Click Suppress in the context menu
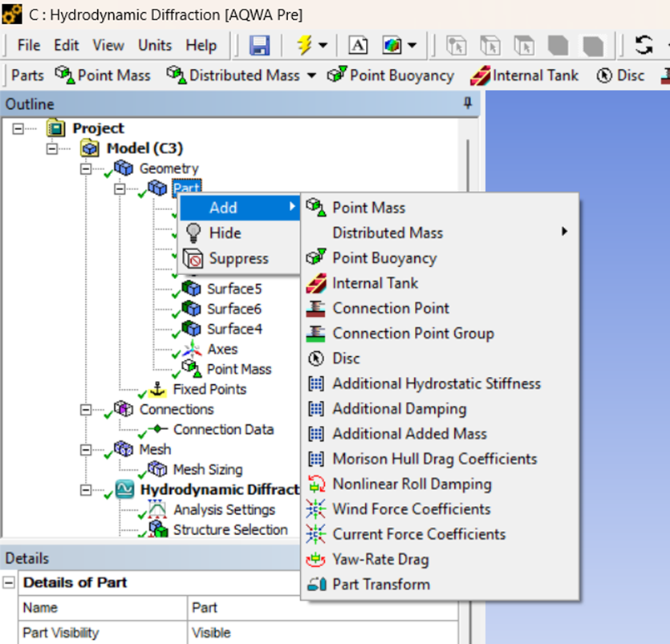The height and width of the screenshot is (644, 670). click(240, 258)
